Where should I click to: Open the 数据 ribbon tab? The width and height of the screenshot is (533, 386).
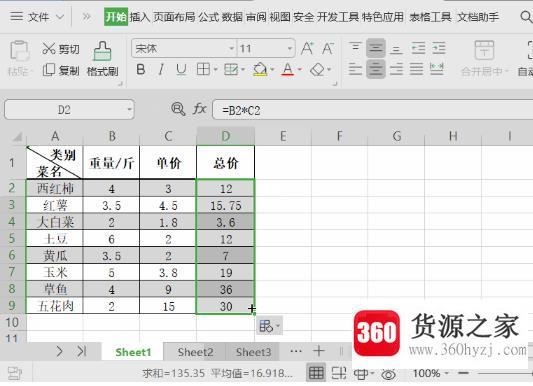point(233,17)
